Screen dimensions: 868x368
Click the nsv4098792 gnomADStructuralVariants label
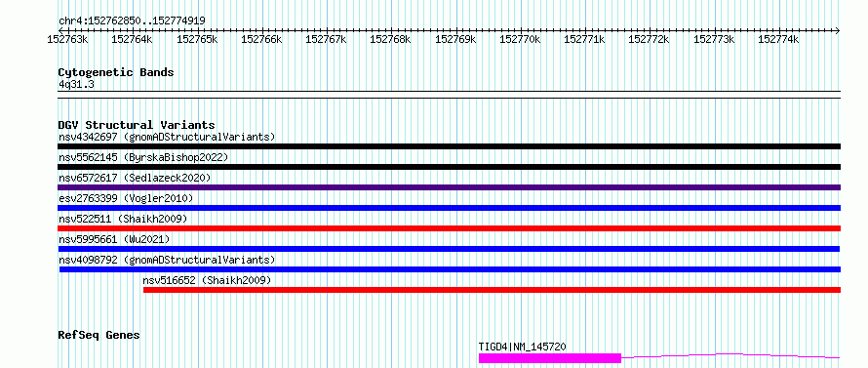tap(167, 260)
